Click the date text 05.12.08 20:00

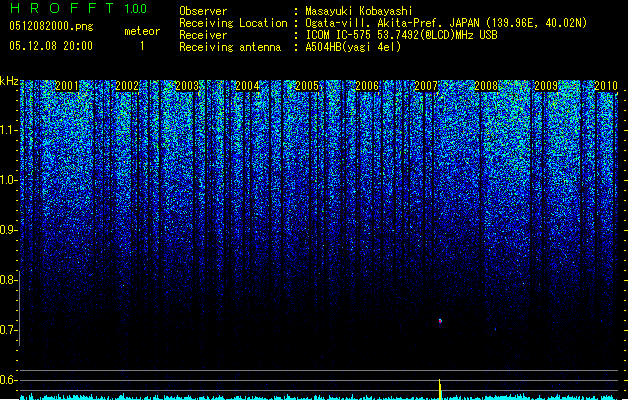[51, 46]
